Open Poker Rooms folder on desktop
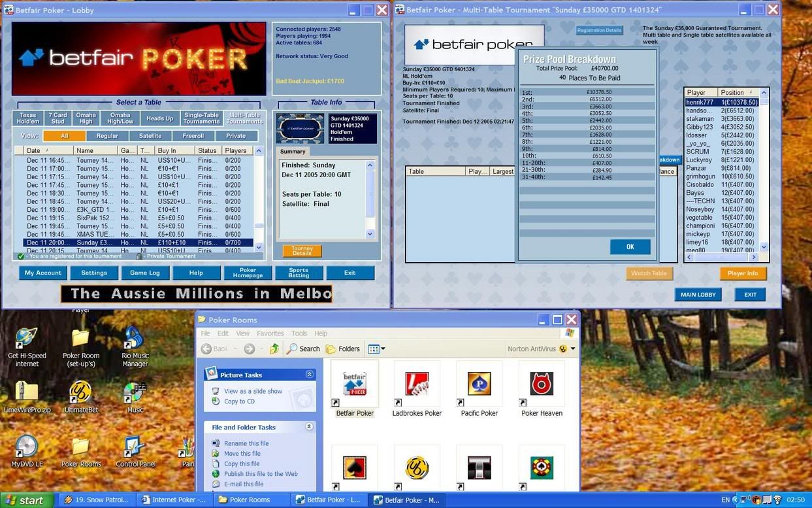Screen dimensions: 812x508 [x=81, y=451]
